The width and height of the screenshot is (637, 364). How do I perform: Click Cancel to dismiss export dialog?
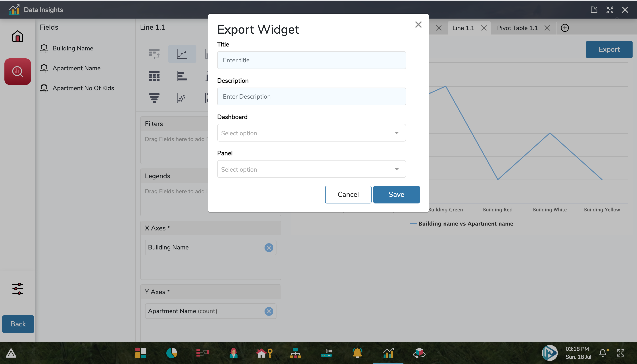click(348, 194)
